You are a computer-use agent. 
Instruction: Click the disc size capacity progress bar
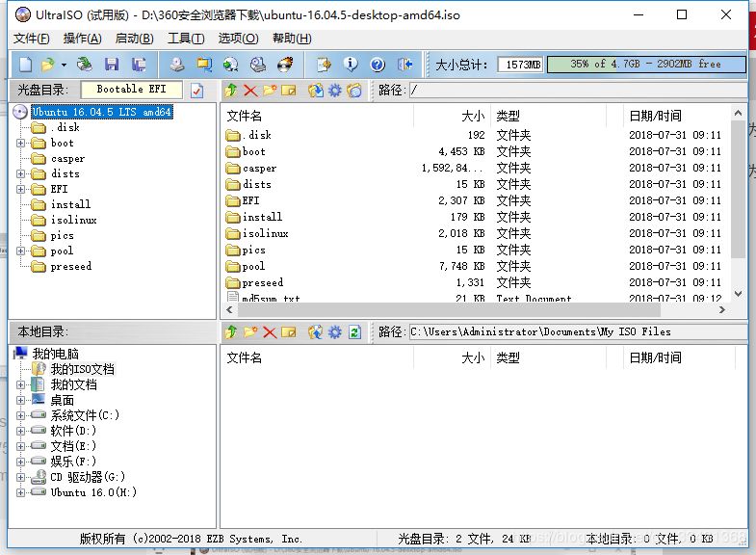(646, 65)
